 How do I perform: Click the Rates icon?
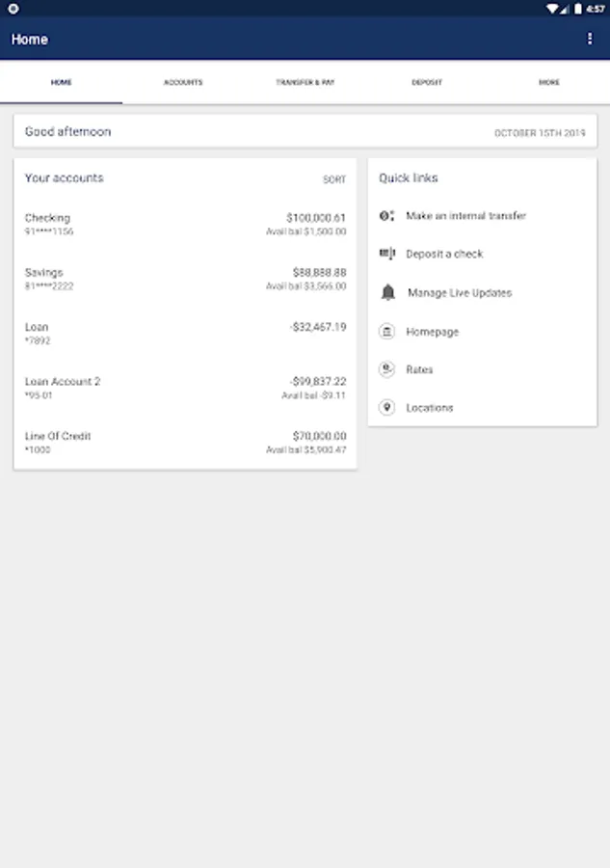[387, 369]
